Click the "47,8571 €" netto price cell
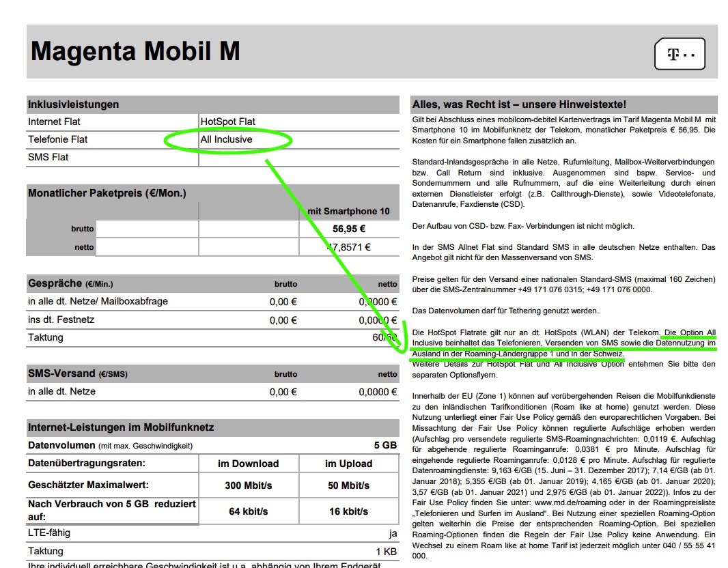728x568 pixels. click(349, 247)
